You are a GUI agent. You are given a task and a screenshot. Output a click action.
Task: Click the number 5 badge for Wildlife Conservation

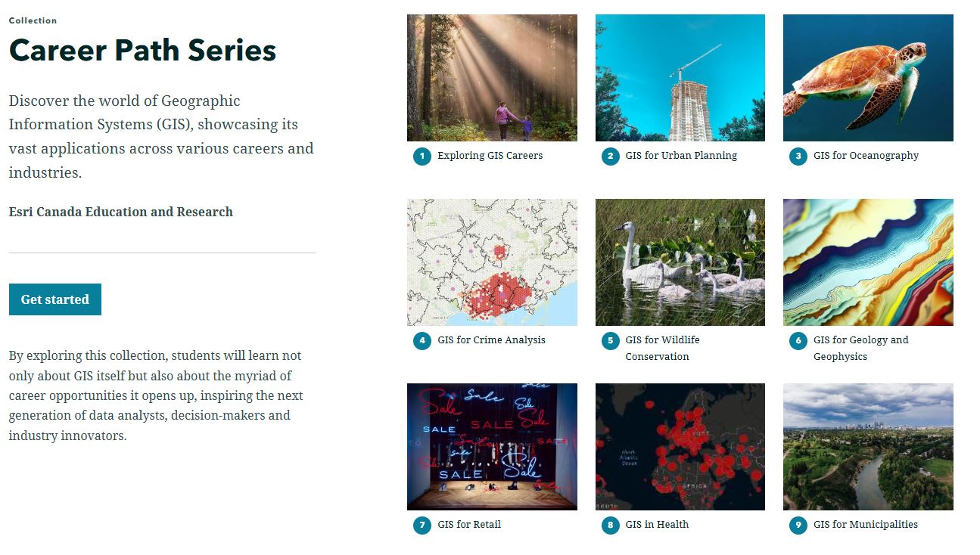coord(610,340)
